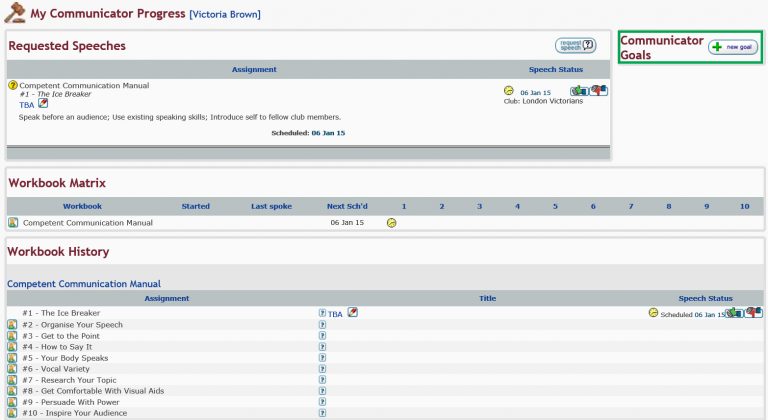Screen dimensions: 768x420
Task: Click the request speech button
Action: tap(575, 45)
